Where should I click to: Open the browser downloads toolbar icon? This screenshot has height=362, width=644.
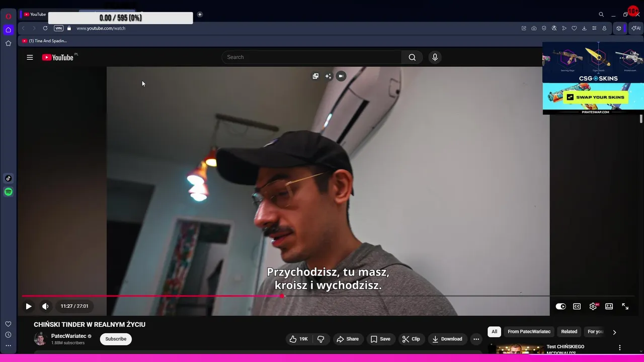(584, 28)
